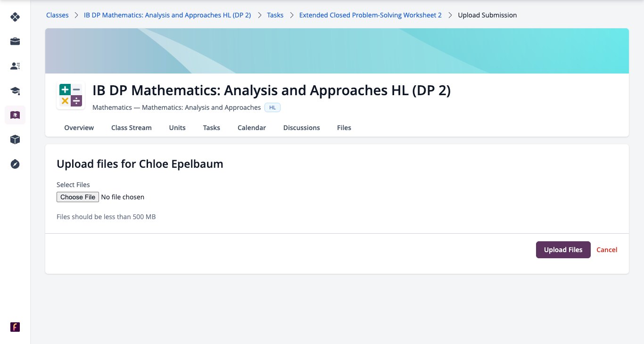The width and height of the screenshot is (644, 344).
Task: Open the Calendar tab
Action: [252, 128]
